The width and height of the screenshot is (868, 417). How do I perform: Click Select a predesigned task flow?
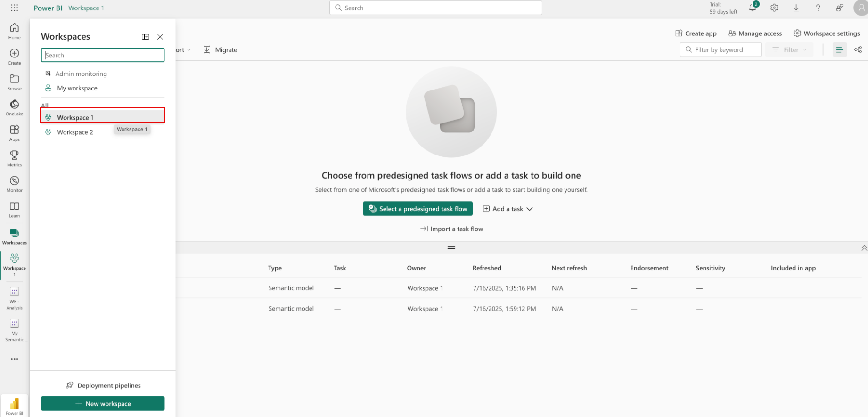[418, 209]
